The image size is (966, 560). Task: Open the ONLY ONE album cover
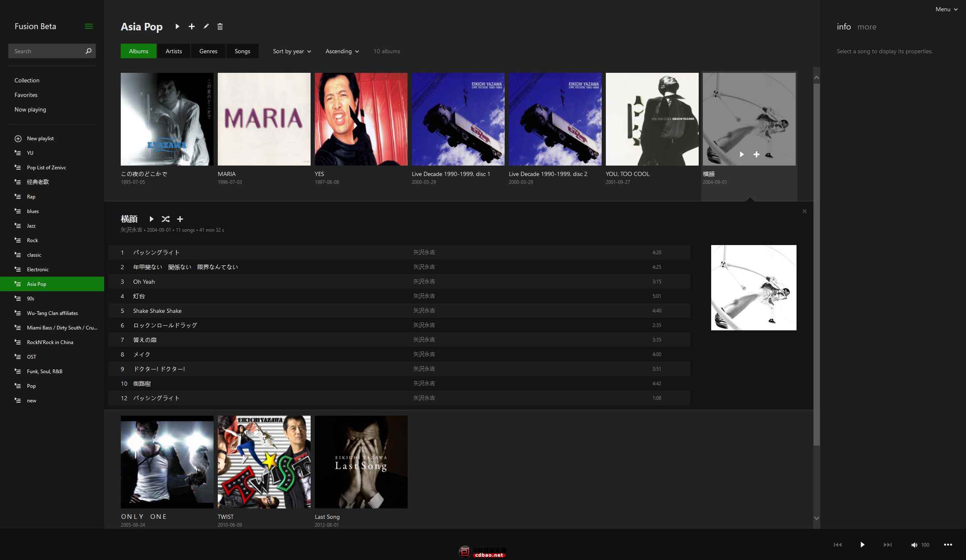(x=167, y=462)
